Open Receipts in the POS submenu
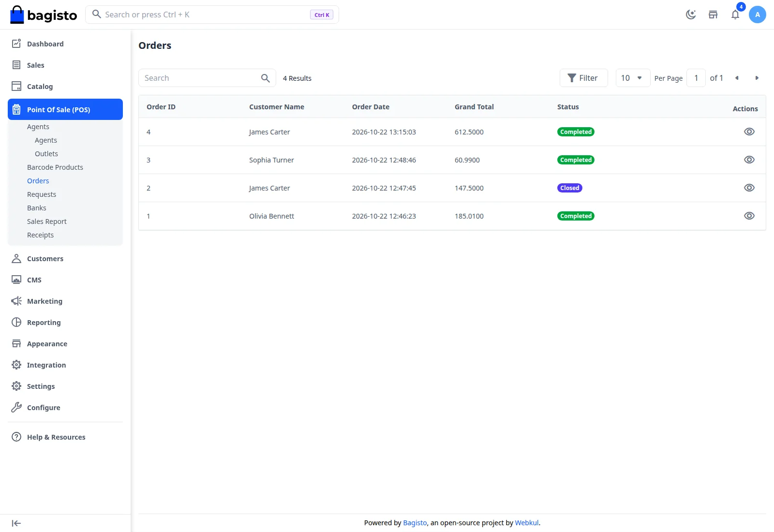 click(x=41, y=235)
